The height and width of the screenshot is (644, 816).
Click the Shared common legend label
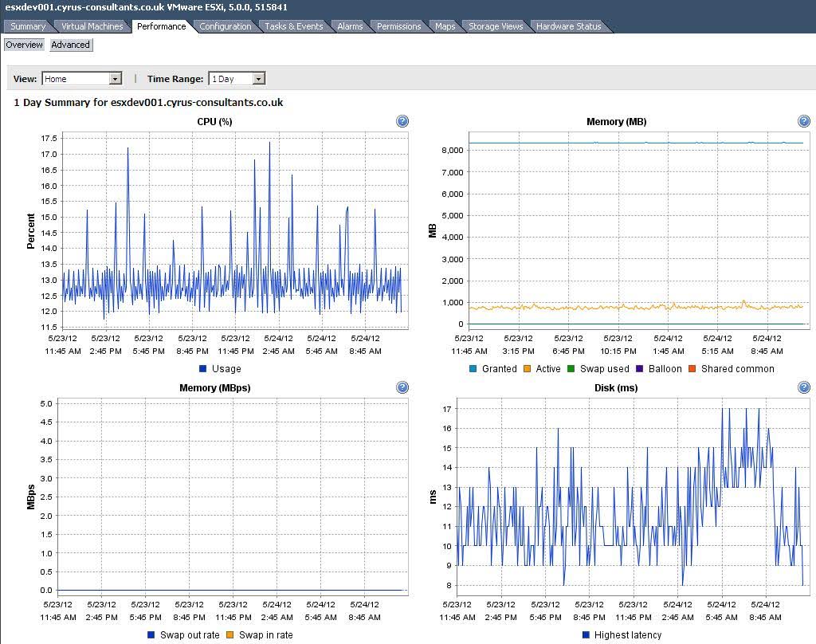[737, 368]
